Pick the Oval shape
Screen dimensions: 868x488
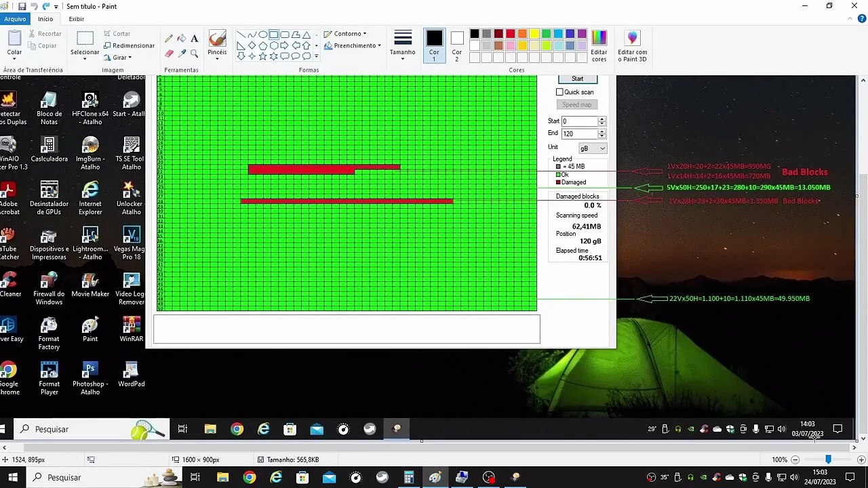[262, 35]
